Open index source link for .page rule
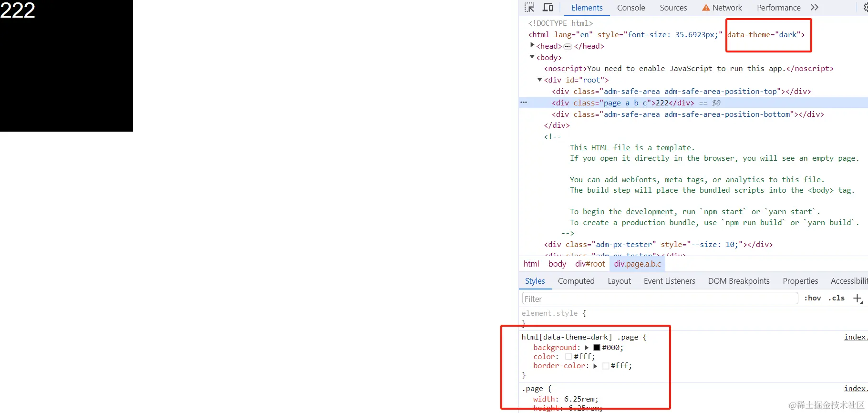Image resolution: width=868 pixels, height=413 pixels. (x=856, y=388)
